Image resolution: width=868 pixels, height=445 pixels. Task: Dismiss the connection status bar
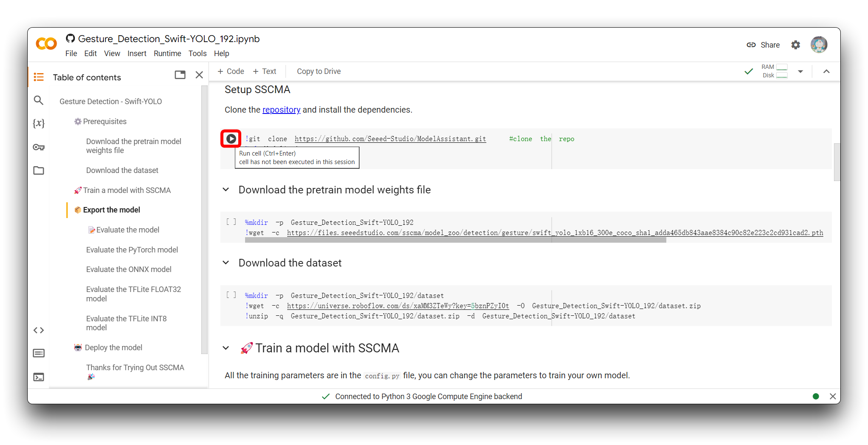pyautogui.click(x=833, y=396)
